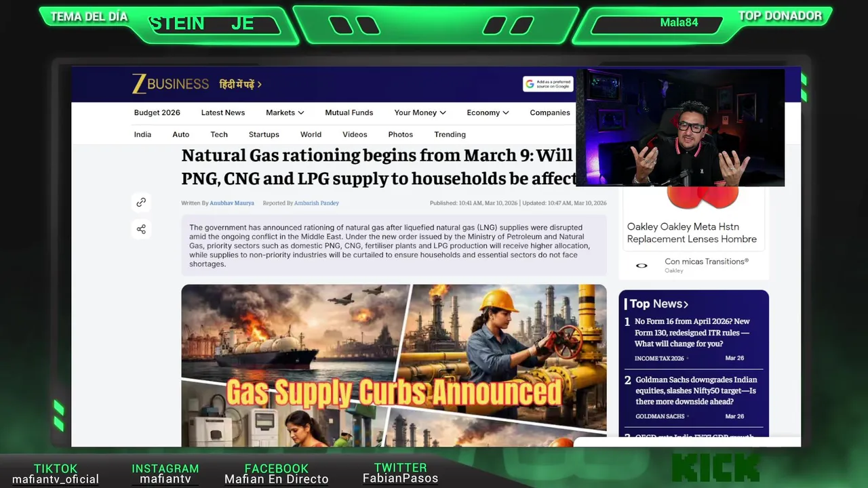Select the Videos sub-navigation tab
868x488 pixels.
pos(355,134)
